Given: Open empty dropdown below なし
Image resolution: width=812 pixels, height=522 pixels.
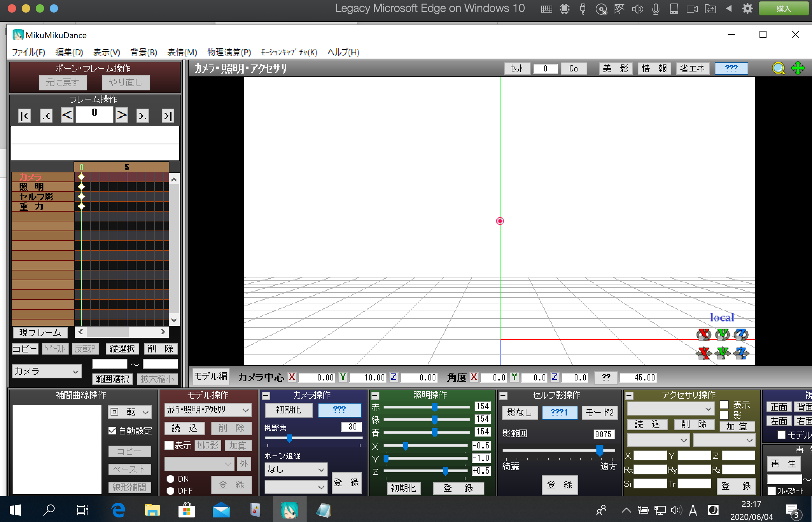Looking at the screenshot, I should [296, 487].
